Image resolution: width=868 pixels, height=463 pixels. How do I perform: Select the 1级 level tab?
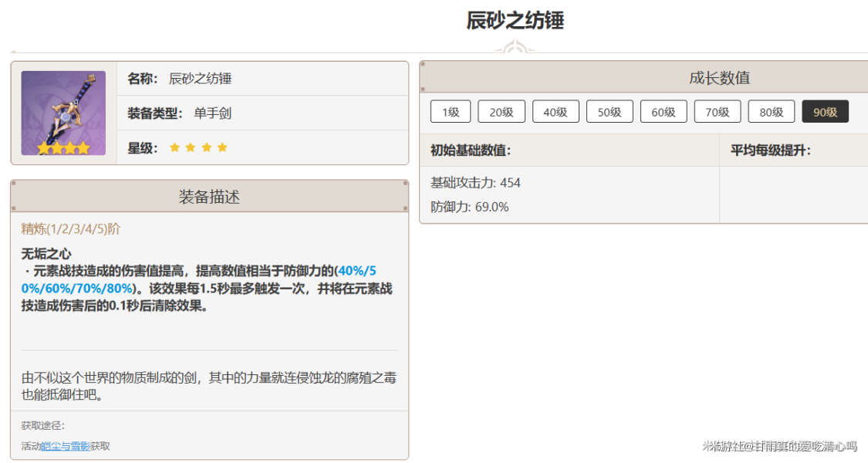click(x=451, y=112)
